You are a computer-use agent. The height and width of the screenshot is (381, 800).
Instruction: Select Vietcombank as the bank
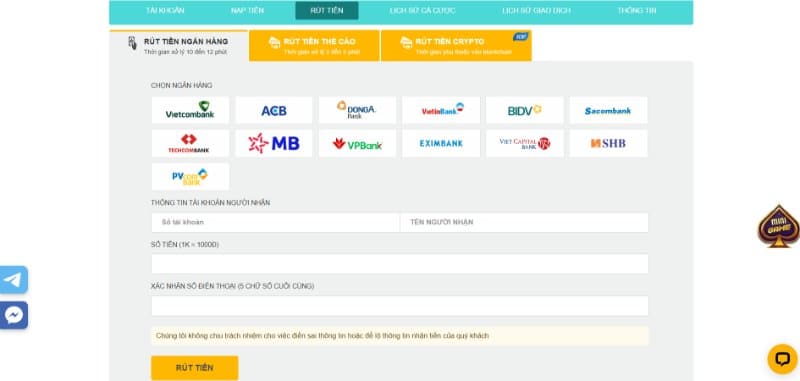[190, 110]
